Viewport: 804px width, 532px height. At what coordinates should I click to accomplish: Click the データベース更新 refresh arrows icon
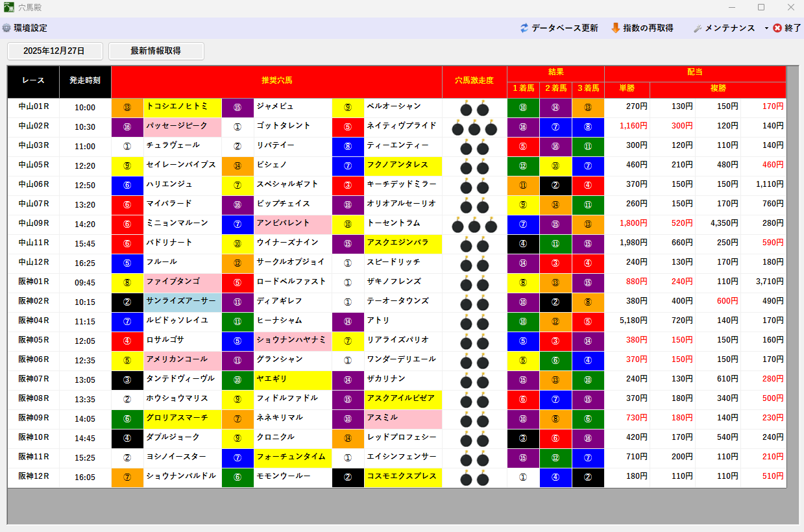(524, 28)
